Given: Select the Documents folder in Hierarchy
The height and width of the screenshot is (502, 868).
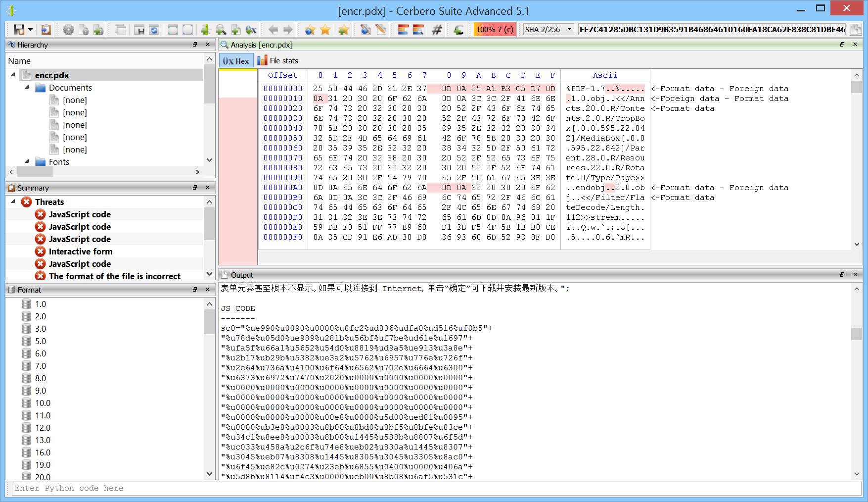Looking at the screenshot, I should tap(70, 88).
